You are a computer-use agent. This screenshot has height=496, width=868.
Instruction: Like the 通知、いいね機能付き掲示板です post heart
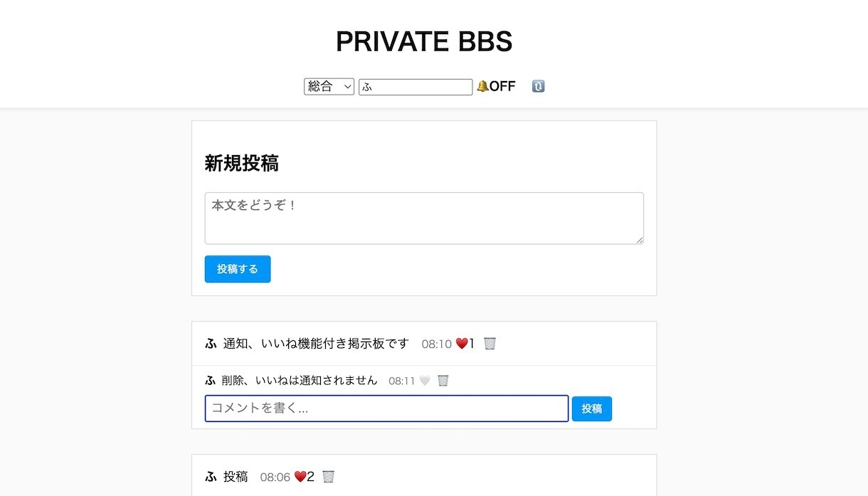(462, 344)
